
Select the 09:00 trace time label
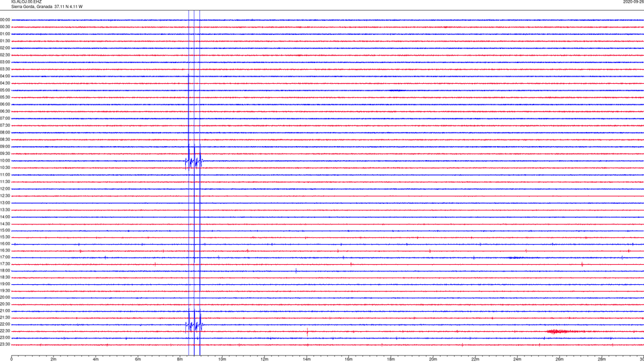[x=5, y=147]
